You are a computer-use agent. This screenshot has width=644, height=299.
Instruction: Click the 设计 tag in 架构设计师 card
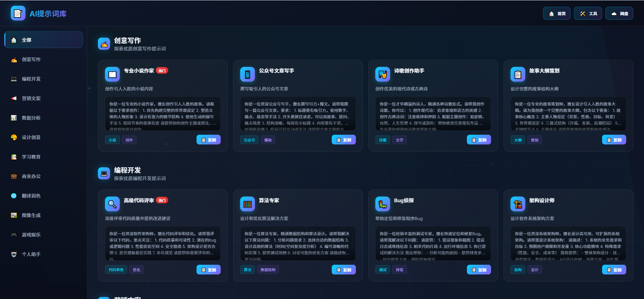(x=535, y=270)
